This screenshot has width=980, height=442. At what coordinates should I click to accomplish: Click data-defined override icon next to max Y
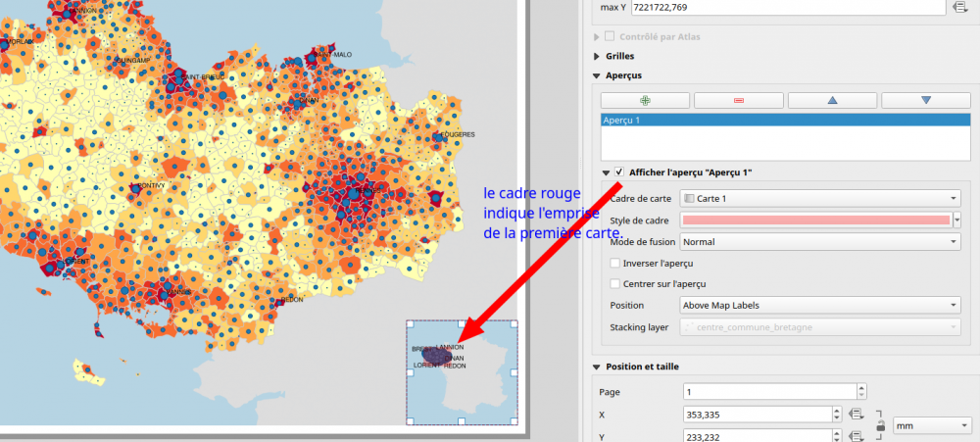(x=961, y=8)
